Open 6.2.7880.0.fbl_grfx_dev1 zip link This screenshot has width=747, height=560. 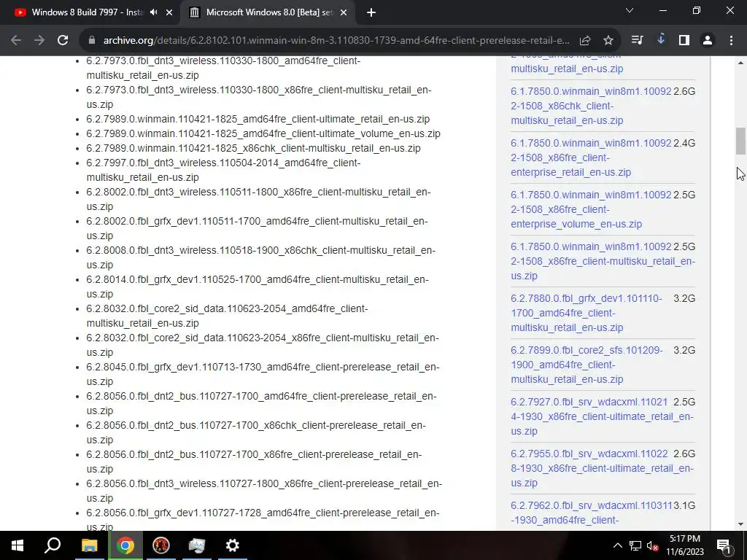point(587,313)
